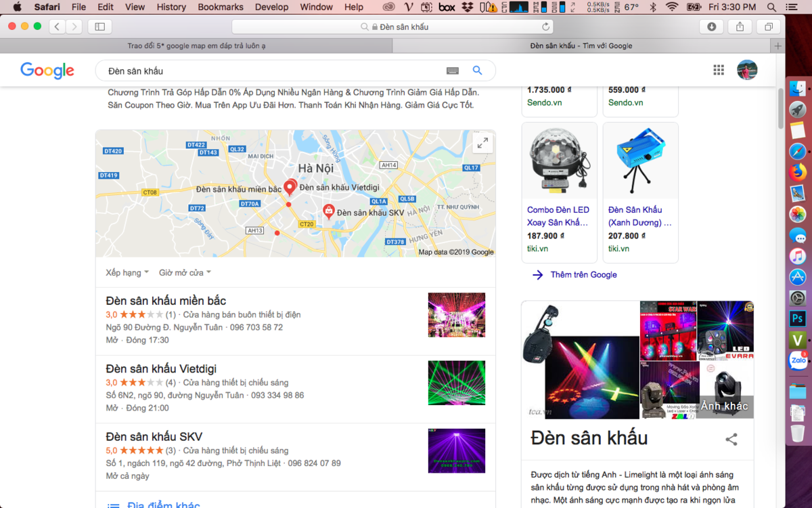The width and height of the screenshot is (812, 508).
Task: Click the Sendo.vn link under 1.735.000 đ
Action: pos(546,102)
